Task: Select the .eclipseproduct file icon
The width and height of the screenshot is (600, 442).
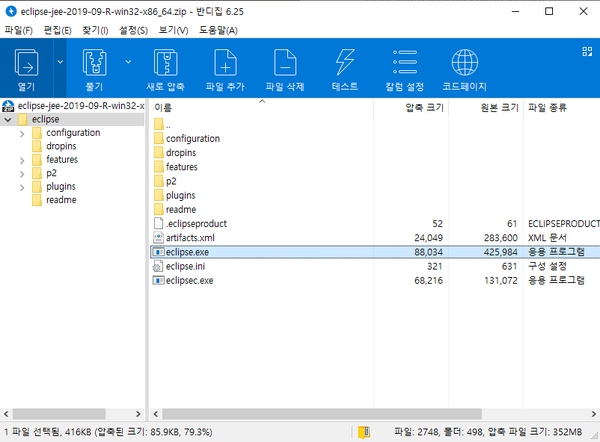Action: coord(158,223)
